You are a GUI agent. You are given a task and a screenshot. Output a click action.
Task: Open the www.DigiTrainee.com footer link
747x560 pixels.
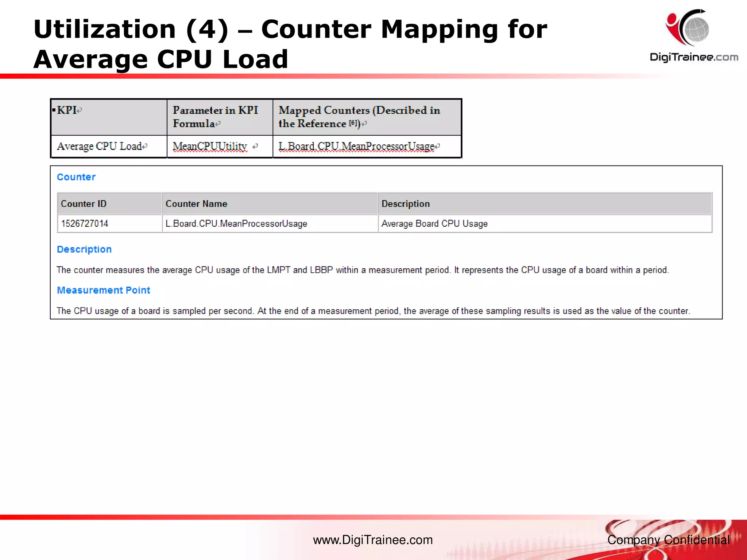click(373, 540)
